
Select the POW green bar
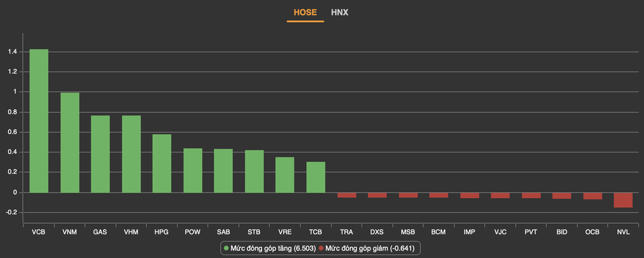pyautogui.click(x=193, y=170)
